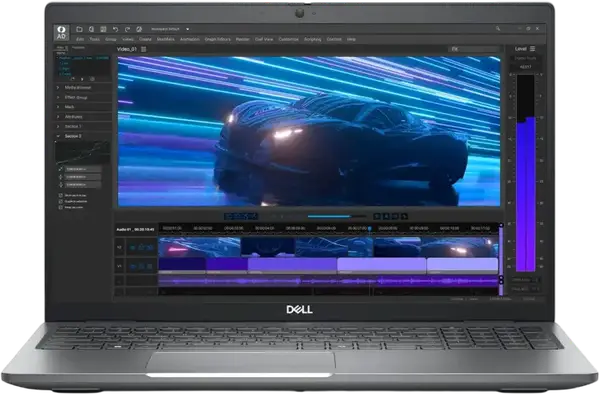Open the Help menu
The width and height of the screenshot is (600, 394).
coord(351,39)
